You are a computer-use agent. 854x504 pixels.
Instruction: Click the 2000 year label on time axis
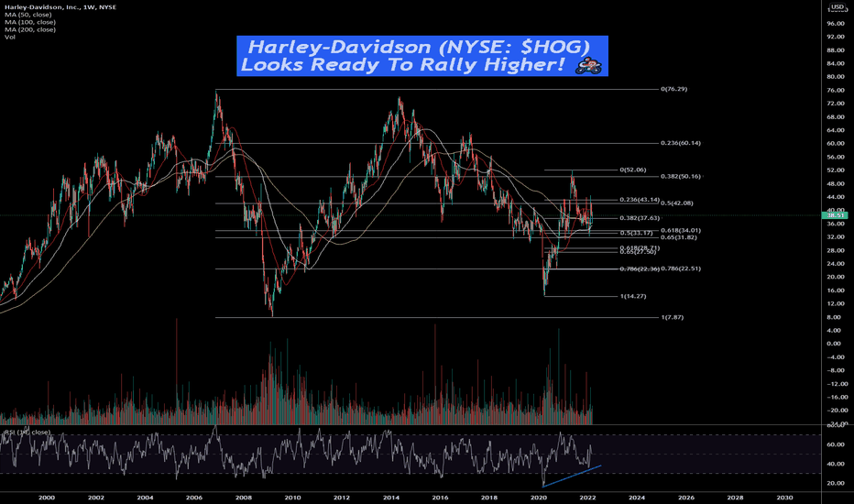47,498
